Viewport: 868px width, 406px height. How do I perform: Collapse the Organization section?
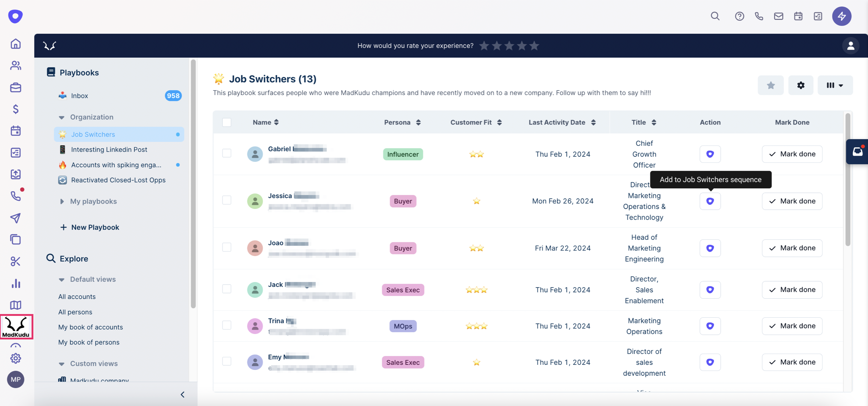[x=61, y=117]
